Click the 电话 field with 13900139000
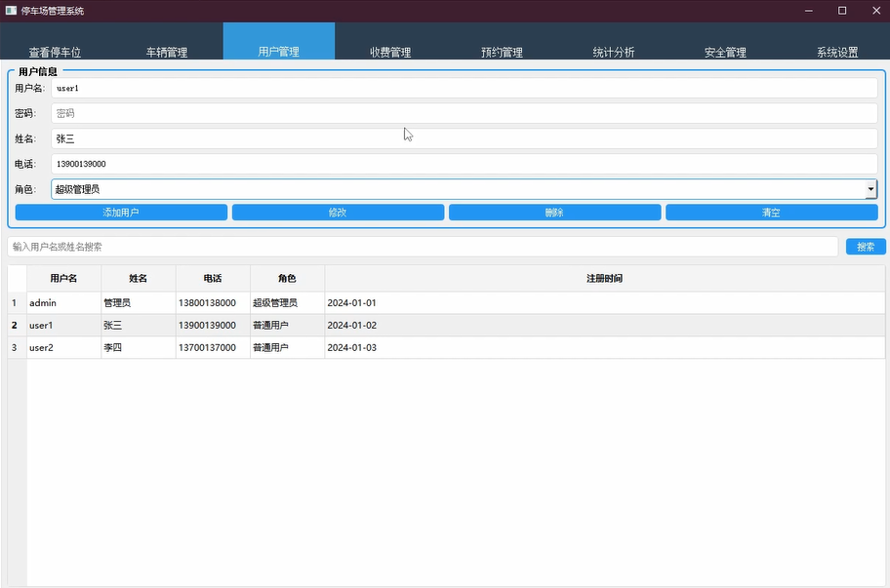 [x=465, y=164]
